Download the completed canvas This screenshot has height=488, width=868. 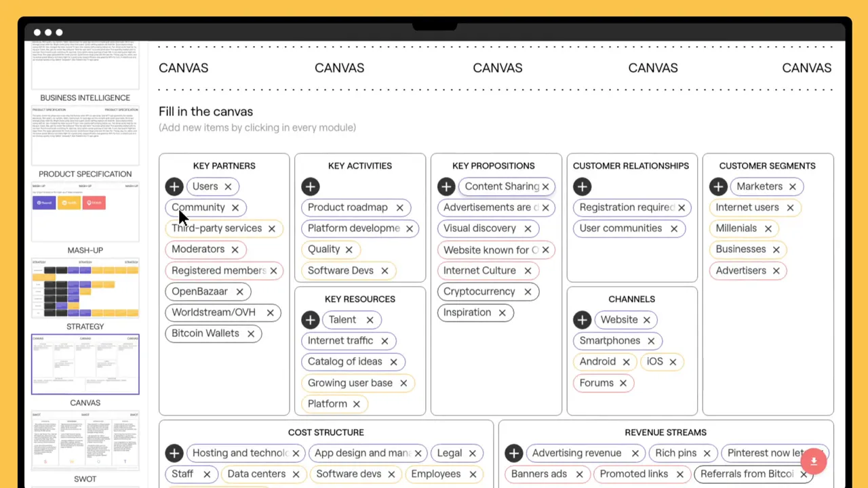click(x=814, y=461)
